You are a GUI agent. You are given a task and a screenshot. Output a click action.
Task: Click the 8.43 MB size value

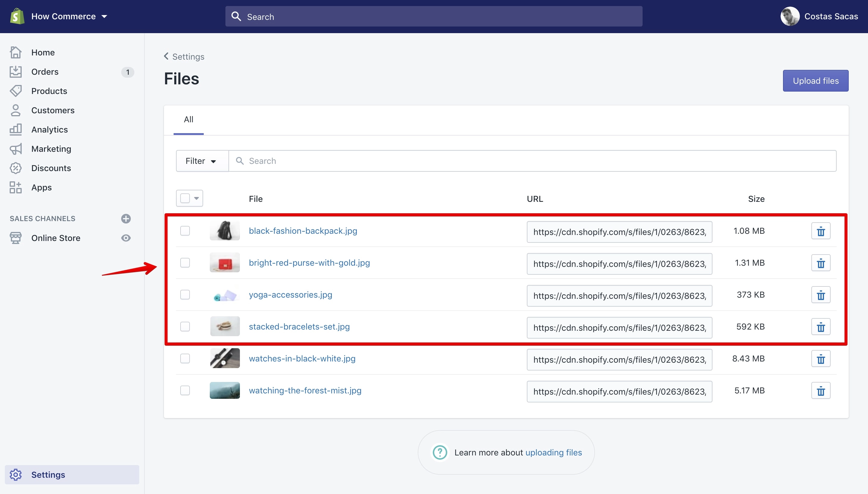[x=748, y=358]
